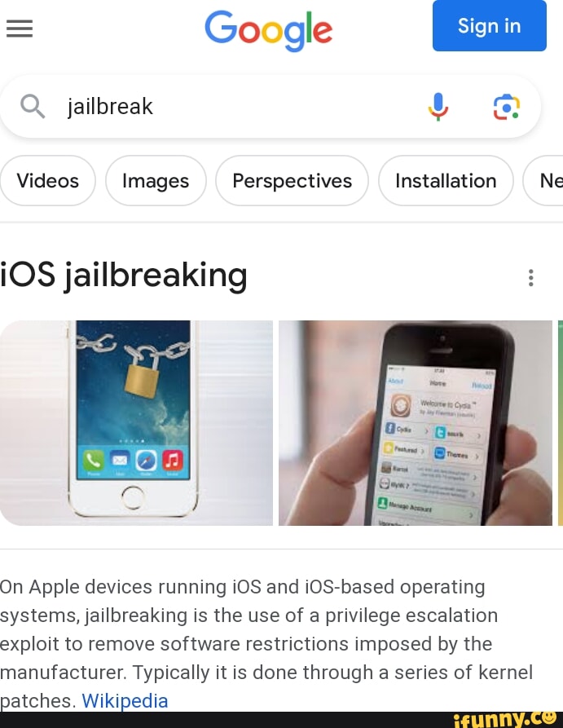Click the jailbreaking description paragraph
This screenshot has width=563, height=728.
tap(266, 643)
